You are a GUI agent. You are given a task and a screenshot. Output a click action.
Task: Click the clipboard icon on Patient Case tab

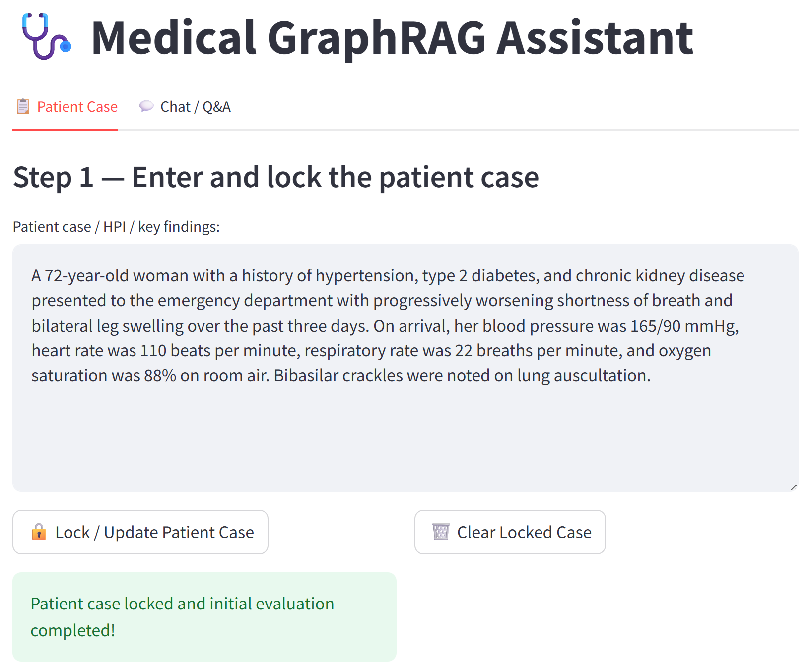click(23, 106)
